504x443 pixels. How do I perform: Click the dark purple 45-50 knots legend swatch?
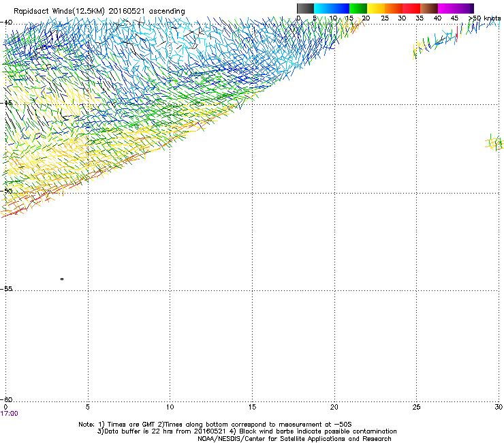pos(464,8)
